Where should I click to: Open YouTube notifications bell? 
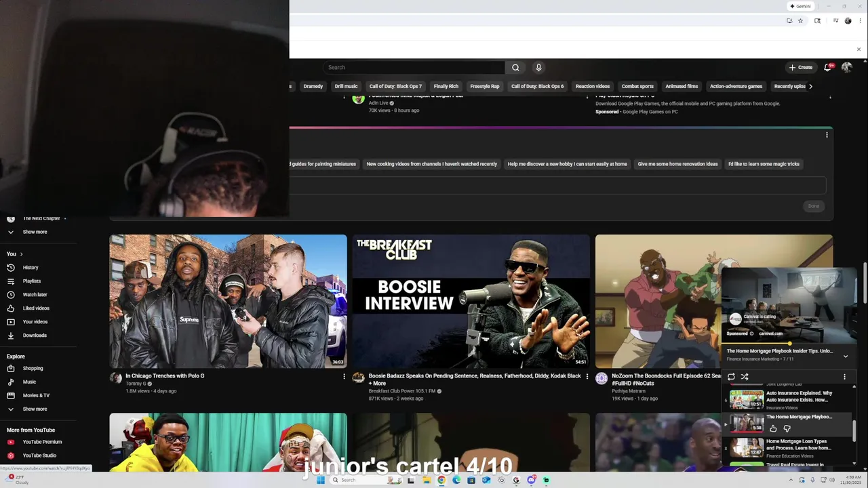pyautogui.click(x=827, y=67)
